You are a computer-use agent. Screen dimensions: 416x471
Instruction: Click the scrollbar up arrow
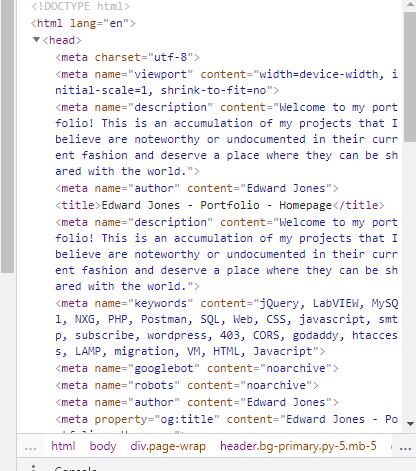(x=410, y=5)
